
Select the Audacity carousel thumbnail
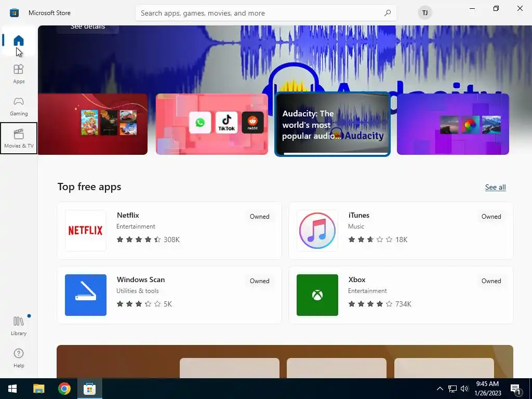click(332, 124)
